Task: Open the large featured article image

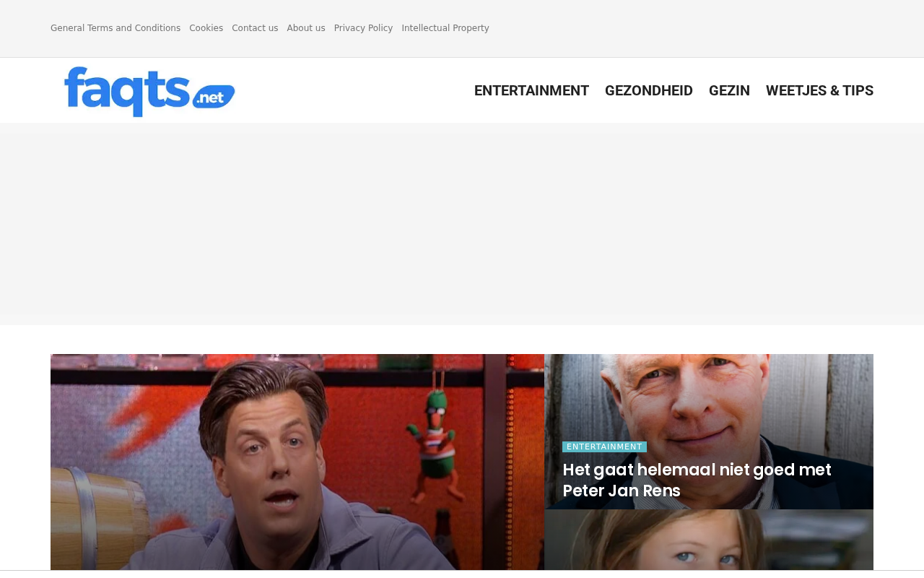Action: point(297,462)
